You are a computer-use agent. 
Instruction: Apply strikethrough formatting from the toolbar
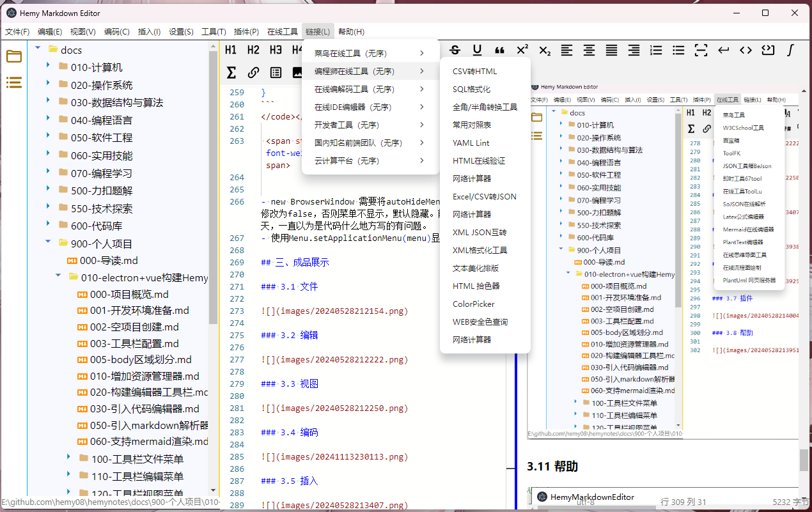pos(455,50)
